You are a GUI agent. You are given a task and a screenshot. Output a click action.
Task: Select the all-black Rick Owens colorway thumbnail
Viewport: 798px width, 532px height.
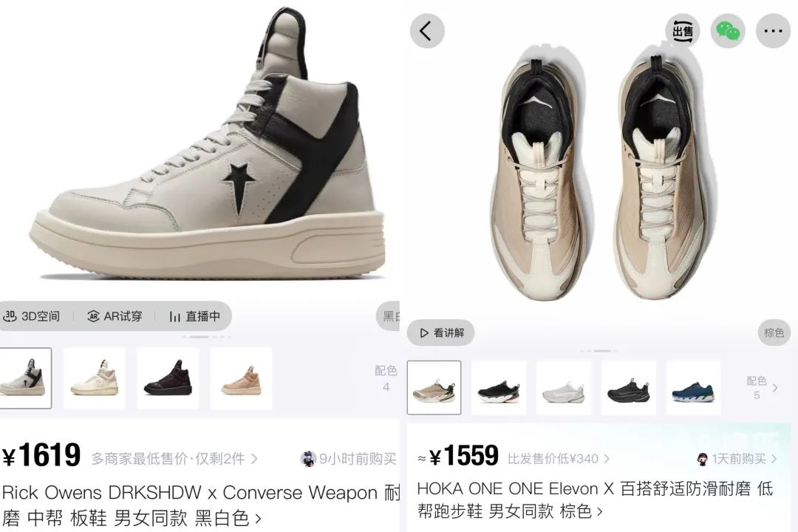coord(168,378)
